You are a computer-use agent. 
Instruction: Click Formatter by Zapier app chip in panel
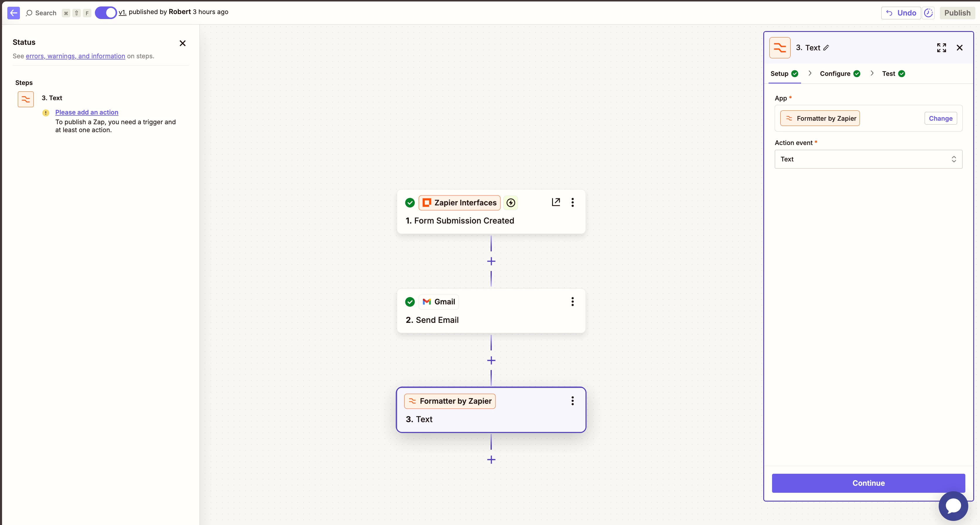820,118
